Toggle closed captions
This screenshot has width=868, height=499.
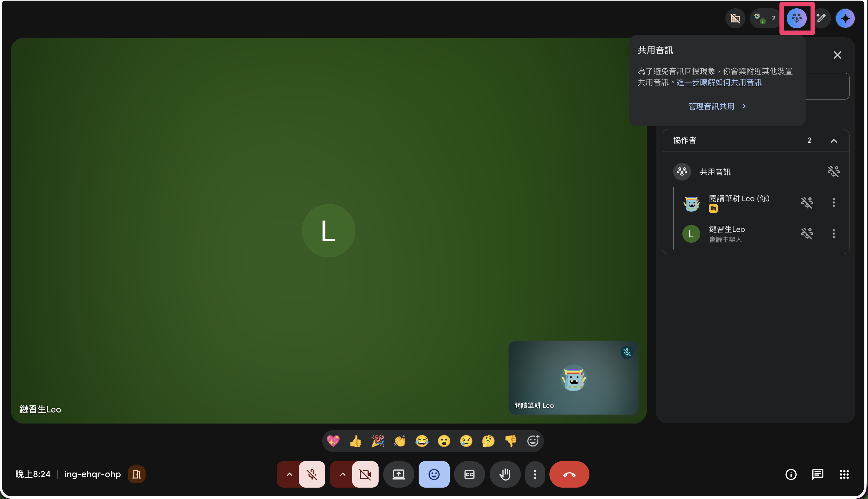[469, 474]
